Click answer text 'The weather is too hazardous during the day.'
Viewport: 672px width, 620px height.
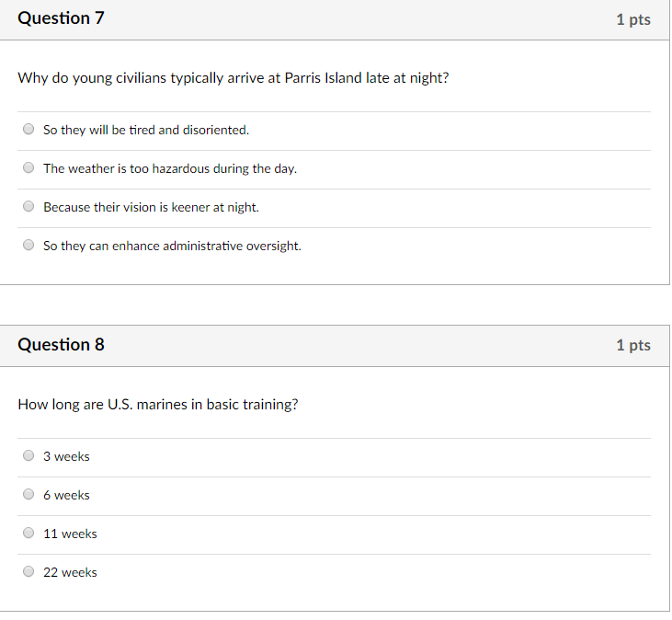[170, 168]
